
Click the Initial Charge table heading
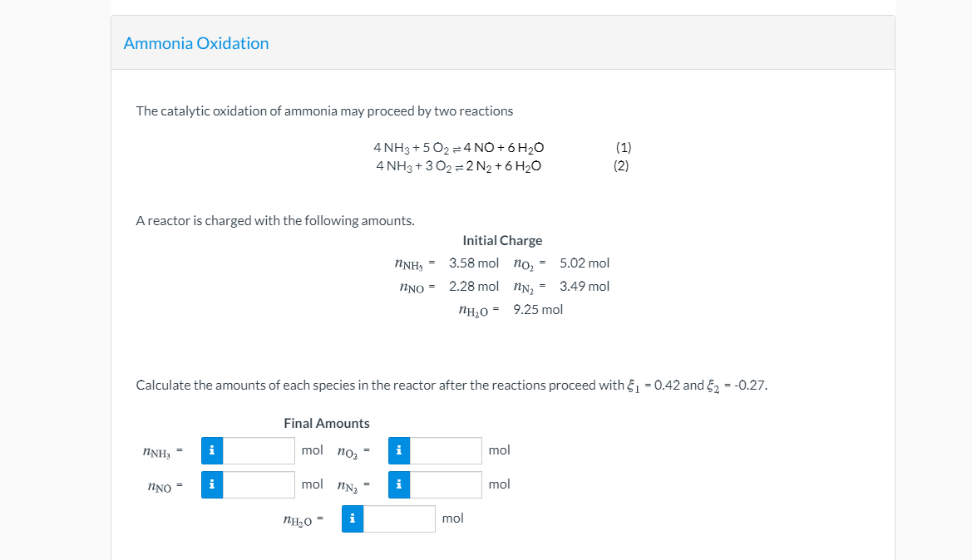tap(502, 240)
